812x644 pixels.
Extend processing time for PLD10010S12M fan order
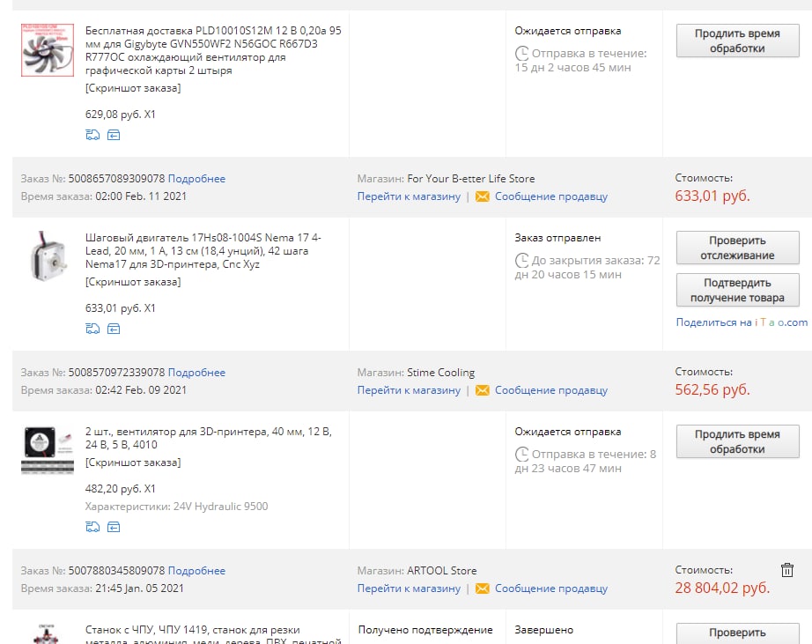(737, 41)
